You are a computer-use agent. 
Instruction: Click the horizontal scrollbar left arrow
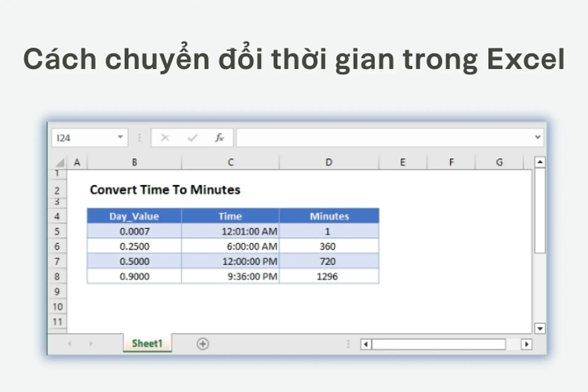point(365,344)
